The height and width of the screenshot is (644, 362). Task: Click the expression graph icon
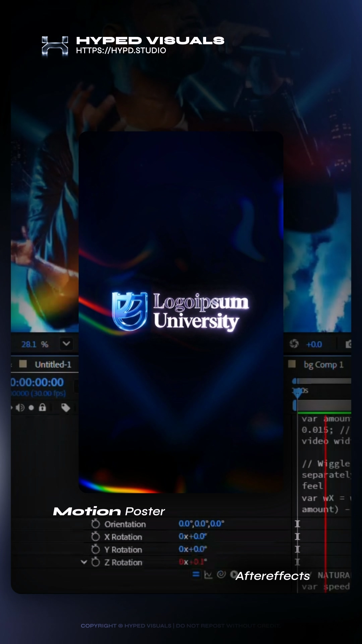point(208,575)
